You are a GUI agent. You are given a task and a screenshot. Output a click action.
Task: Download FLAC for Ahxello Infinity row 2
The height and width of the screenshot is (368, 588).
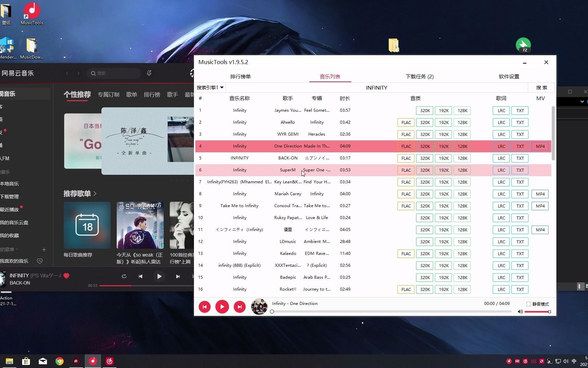(x=406, y=122)
